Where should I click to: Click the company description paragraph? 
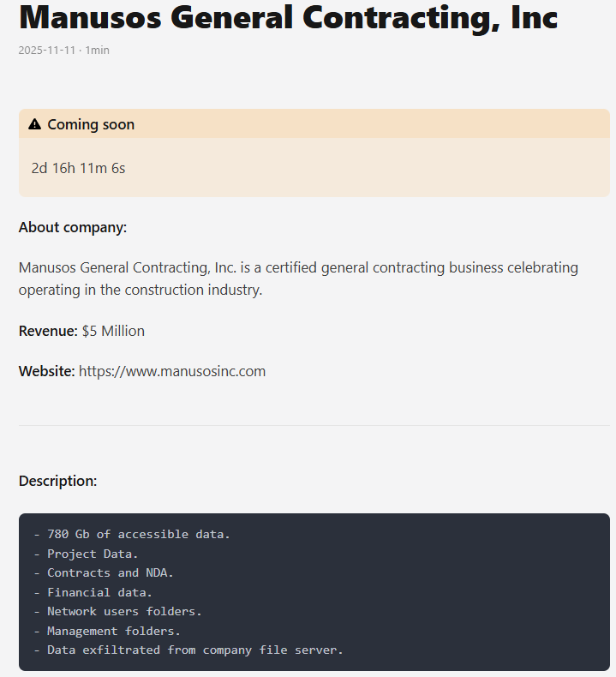click(x=298, y=279)
